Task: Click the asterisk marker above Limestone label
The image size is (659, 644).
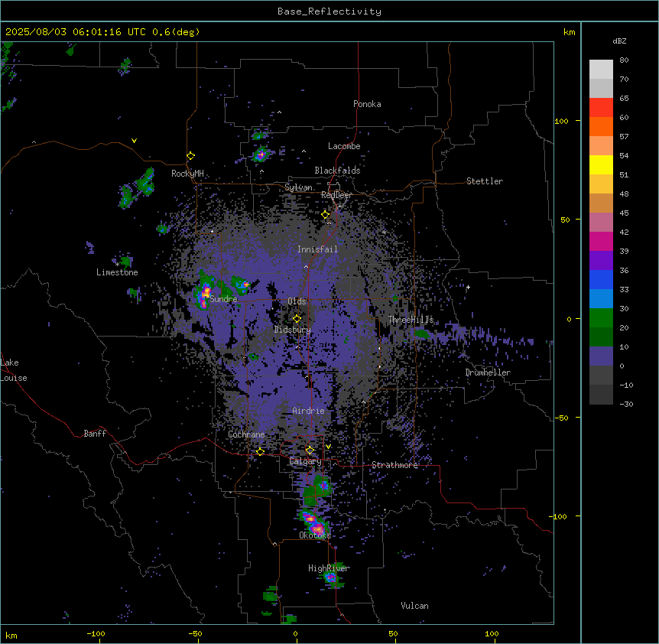Action: coord(117,265)
